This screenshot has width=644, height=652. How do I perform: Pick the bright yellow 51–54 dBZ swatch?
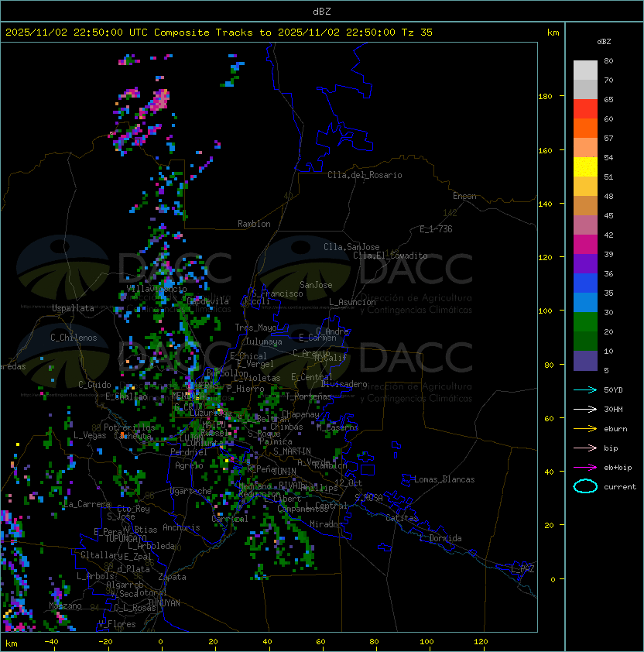(x=585, y=166)
